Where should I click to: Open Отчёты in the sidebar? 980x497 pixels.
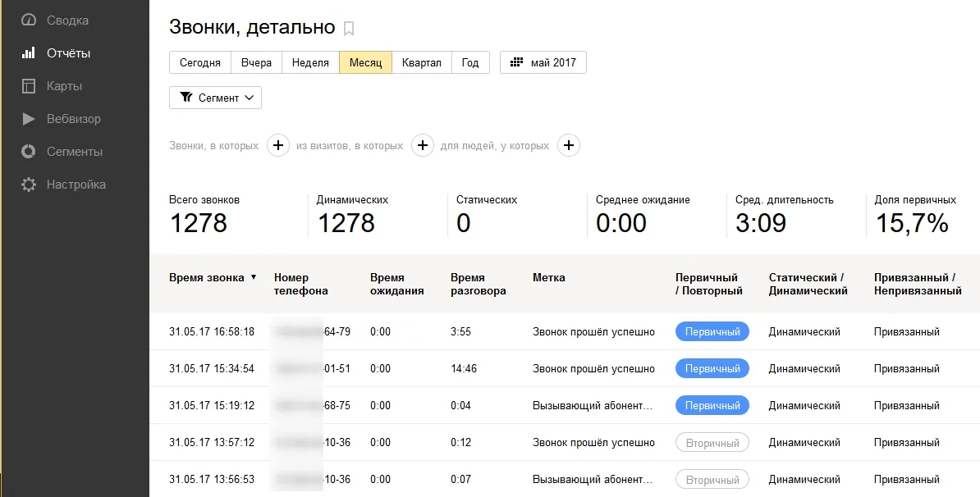[69, 53]
